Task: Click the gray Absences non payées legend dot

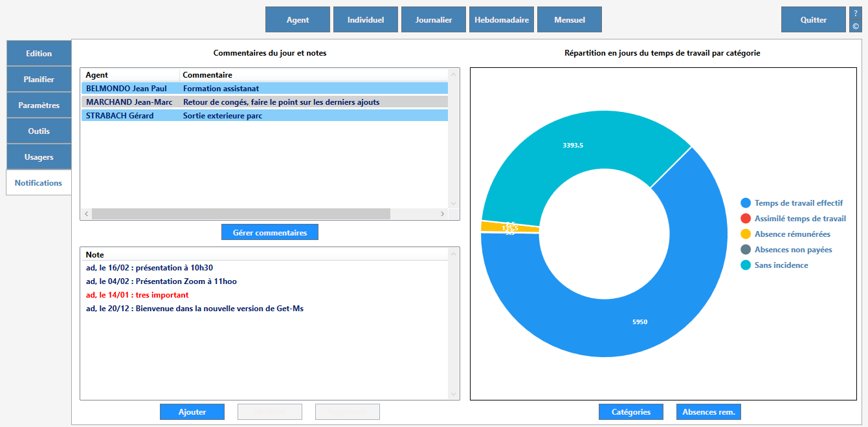Action: pos(746,250)
